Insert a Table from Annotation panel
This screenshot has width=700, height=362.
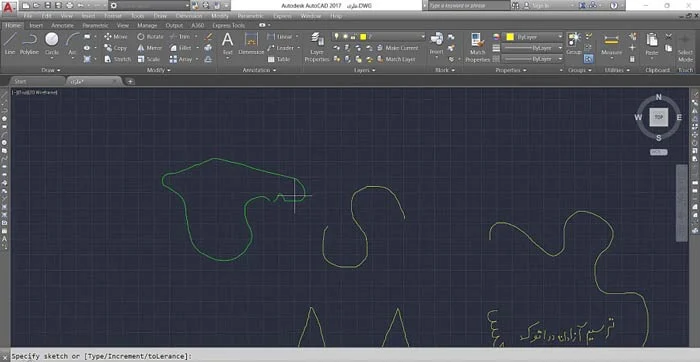(279, 59)
